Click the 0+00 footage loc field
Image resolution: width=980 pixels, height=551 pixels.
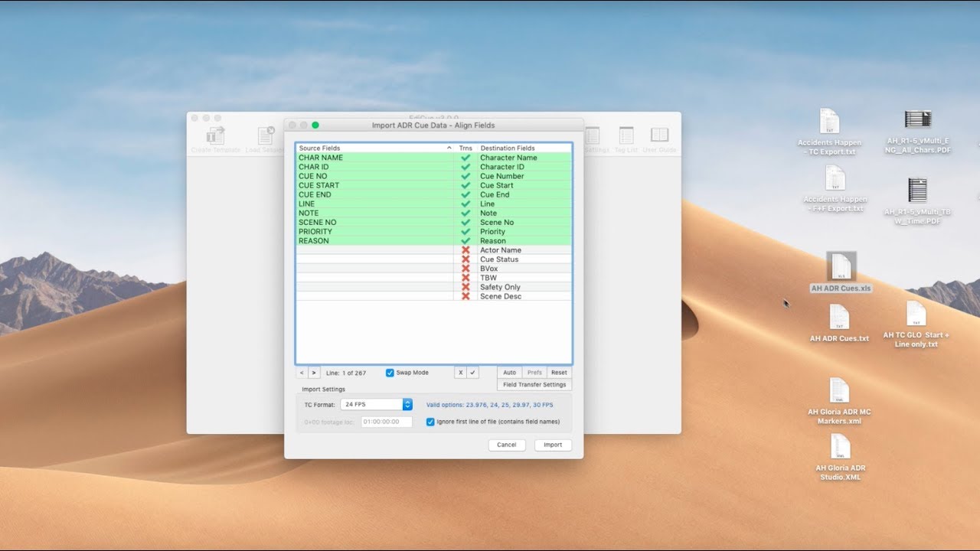387,422
